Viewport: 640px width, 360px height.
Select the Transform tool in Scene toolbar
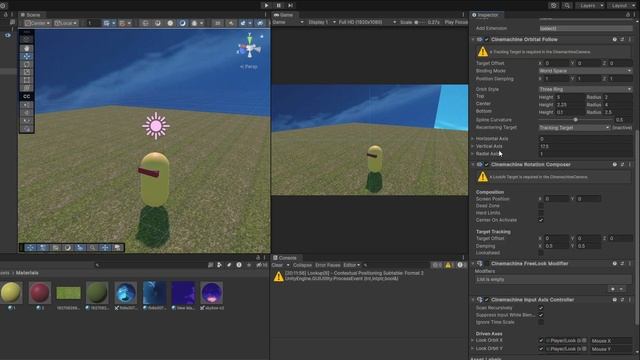27,88
